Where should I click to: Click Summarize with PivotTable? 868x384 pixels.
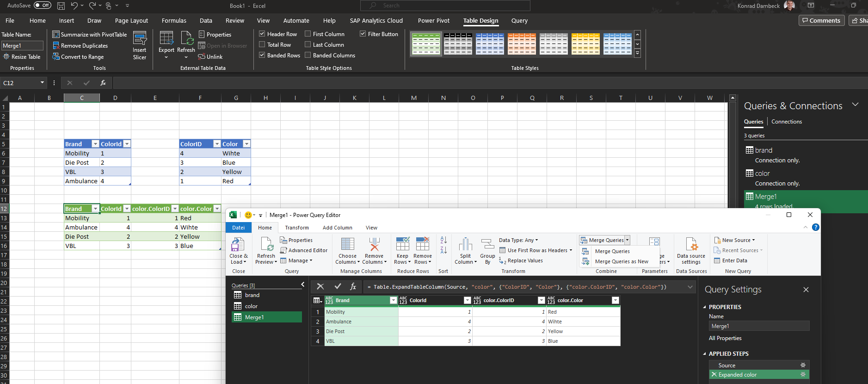[x=90, y=34]
